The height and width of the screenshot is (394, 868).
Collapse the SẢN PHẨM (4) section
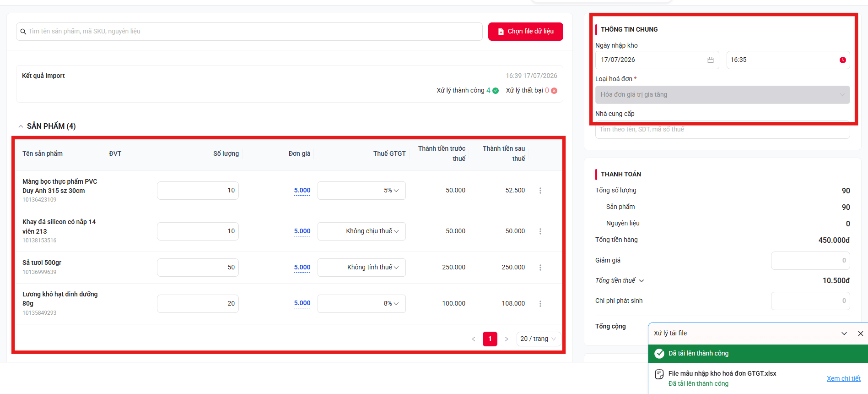[21, 126]
